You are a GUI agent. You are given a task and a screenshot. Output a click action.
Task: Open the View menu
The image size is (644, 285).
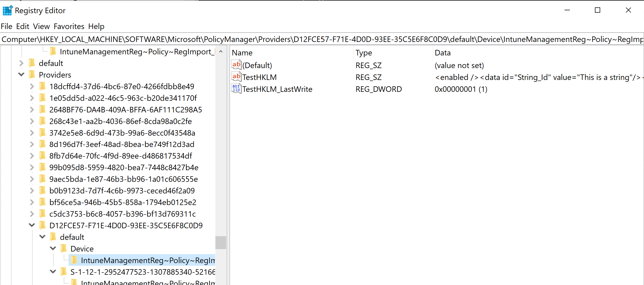coord(41,26)
